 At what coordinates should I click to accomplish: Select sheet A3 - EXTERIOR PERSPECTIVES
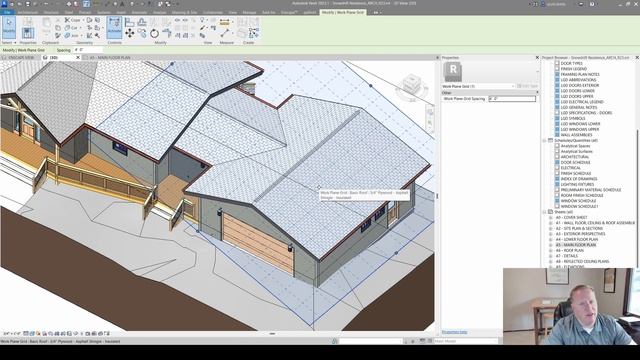[580, 234]
